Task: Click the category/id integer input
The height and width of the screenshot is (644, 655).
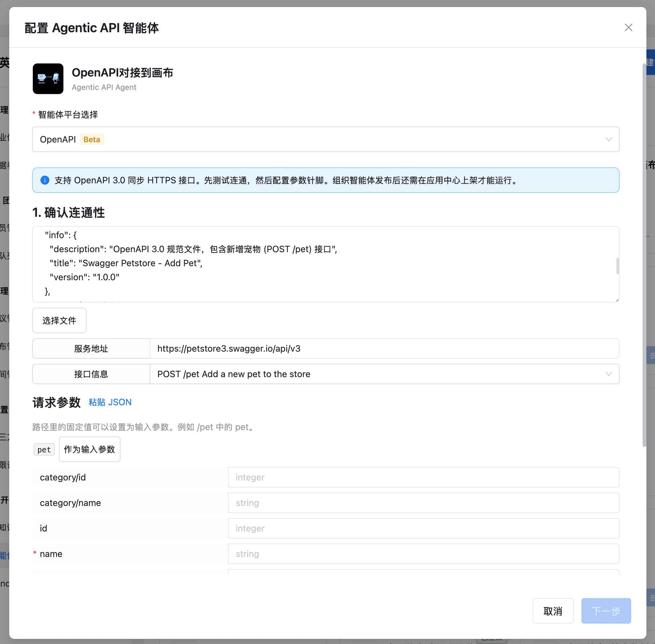Action: tap(424, 477)
